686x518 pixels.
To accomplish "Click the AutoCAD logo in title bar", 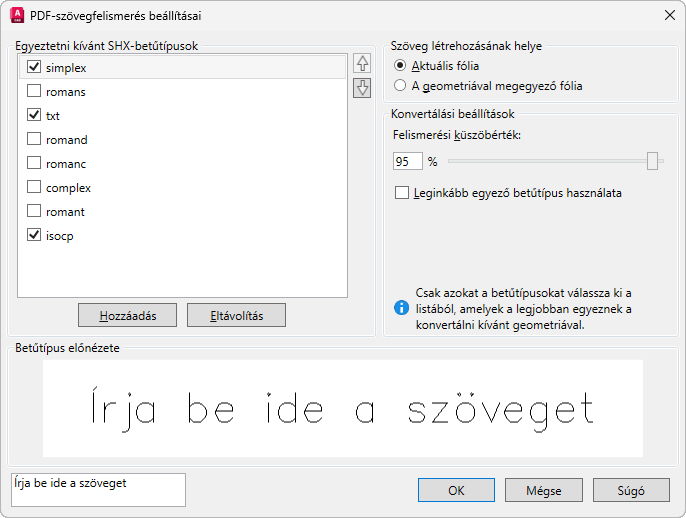I will (16, 15).
